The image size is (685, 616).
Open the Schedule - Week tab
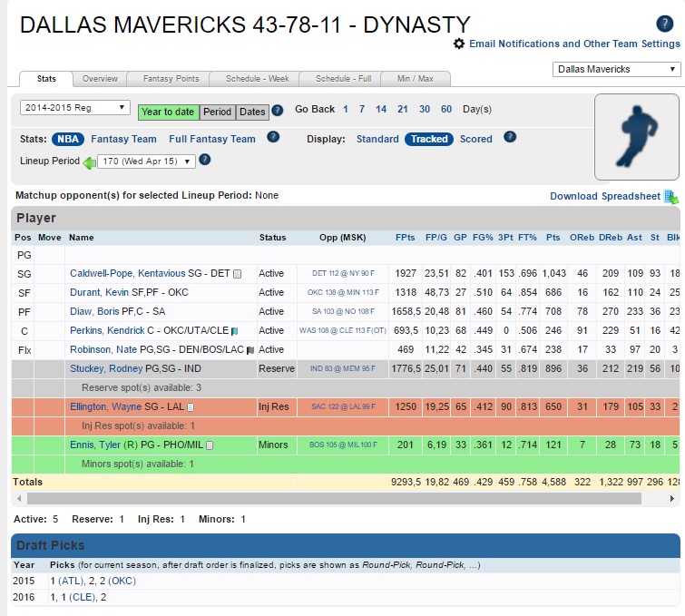pos(257,79)
